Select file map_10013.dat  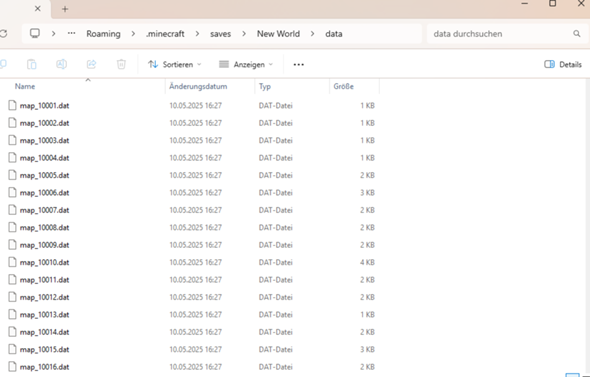pos(44,315)
